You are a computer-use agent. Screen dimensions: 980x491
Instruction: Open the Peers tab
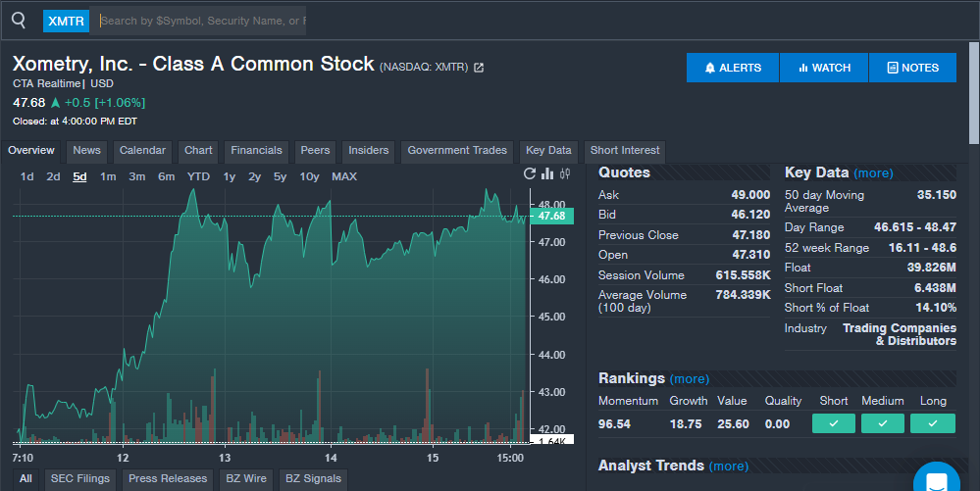(x=315, y=151)
